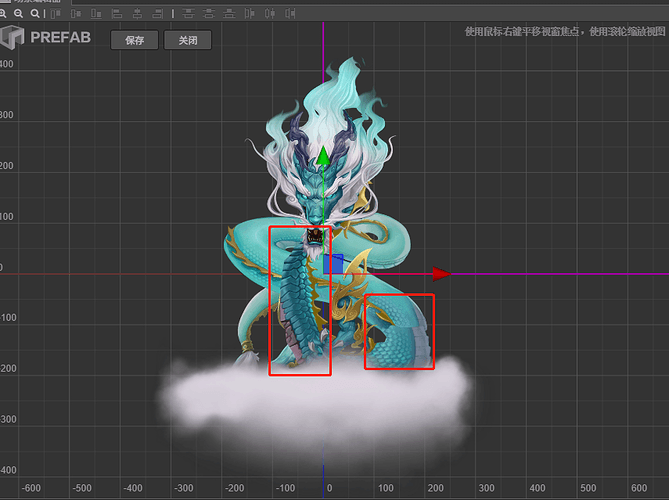Grab the green Y-axis gizmo arrow
This screenshot has width=669, height=500.
coord(323,156)
